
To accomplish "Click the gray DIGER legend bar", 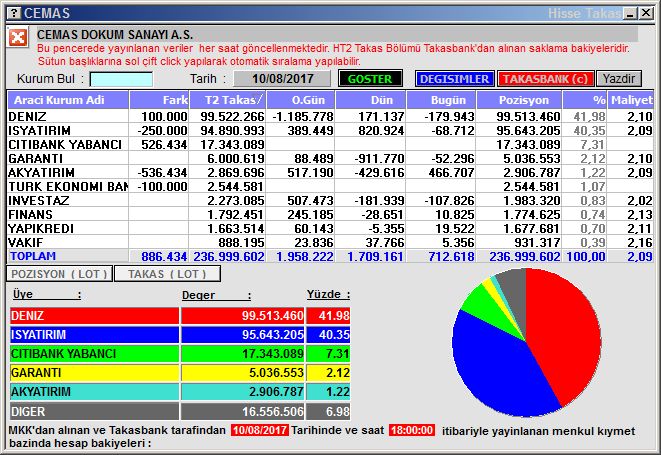I will (x=94, y=411).
